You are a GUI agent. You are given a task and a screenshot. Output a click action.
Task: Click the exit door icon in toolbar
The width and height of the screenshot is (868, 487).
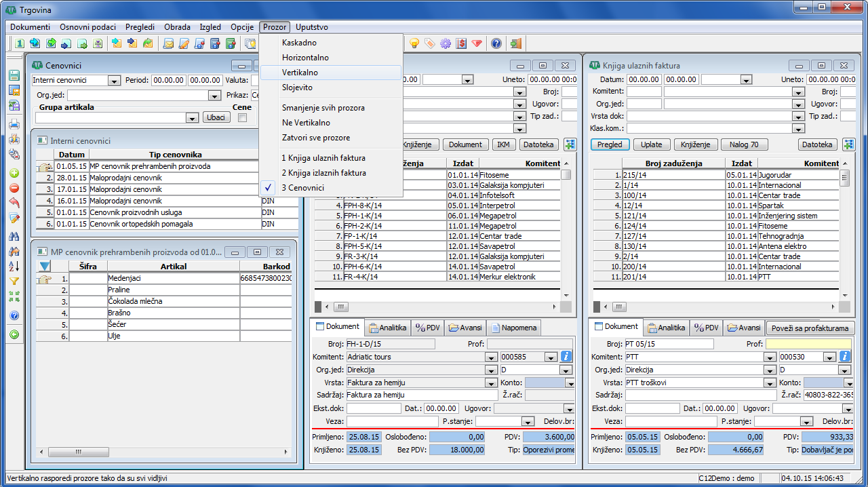coord(516,43)
